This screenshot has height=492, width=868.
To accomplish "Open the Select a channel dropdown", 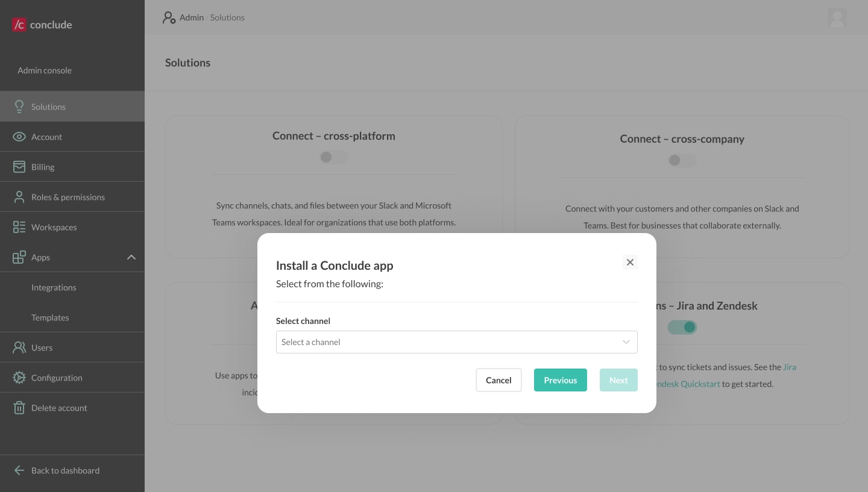I will tap(456, 342).
